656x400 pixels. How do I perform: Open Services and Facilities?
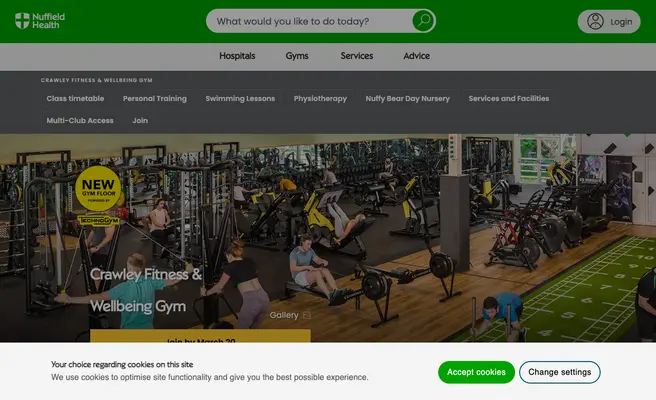pyautogui.click(x=509, y=99)
